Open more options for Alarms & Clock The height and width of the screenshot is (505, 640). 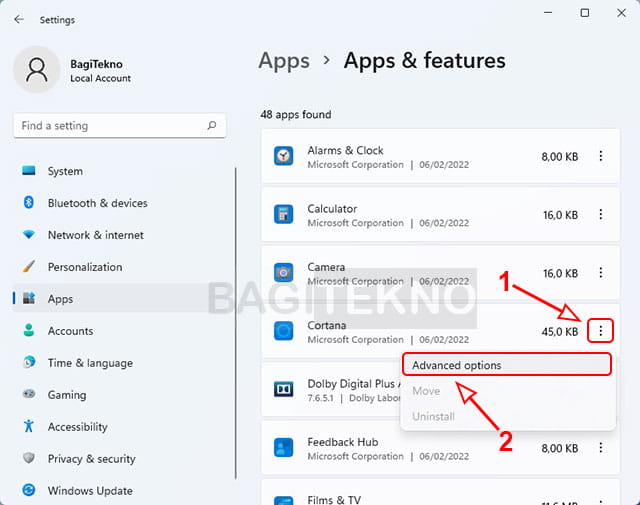[600, 156]
